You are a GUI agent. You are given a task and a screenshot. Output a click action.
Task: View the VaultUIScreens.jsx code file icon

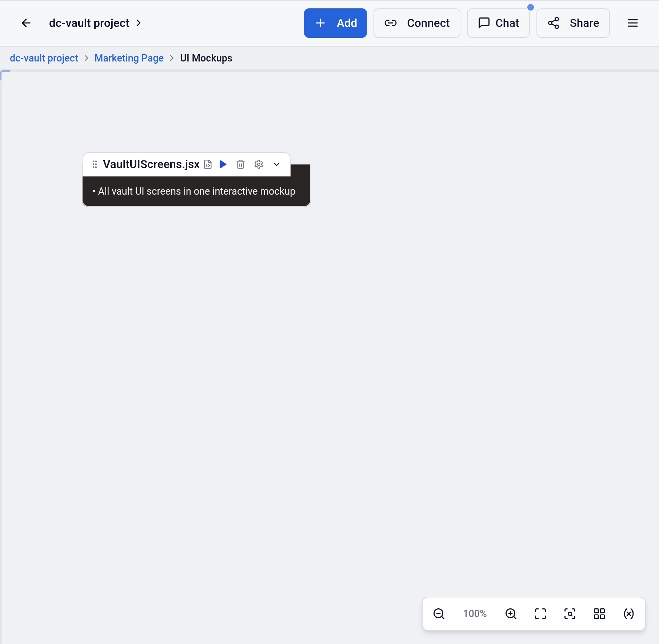pos(208,164)
